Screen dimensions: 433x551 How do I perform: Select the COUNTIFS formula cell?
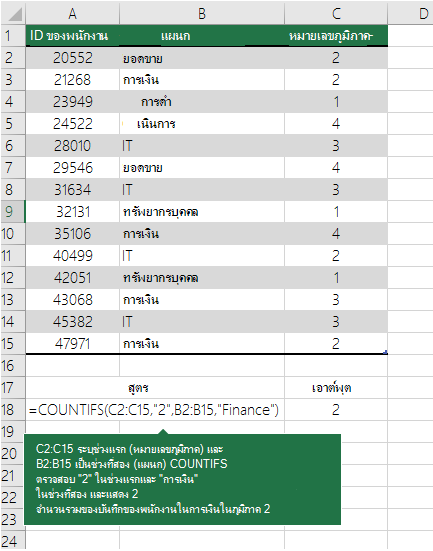tap(155, 409)
